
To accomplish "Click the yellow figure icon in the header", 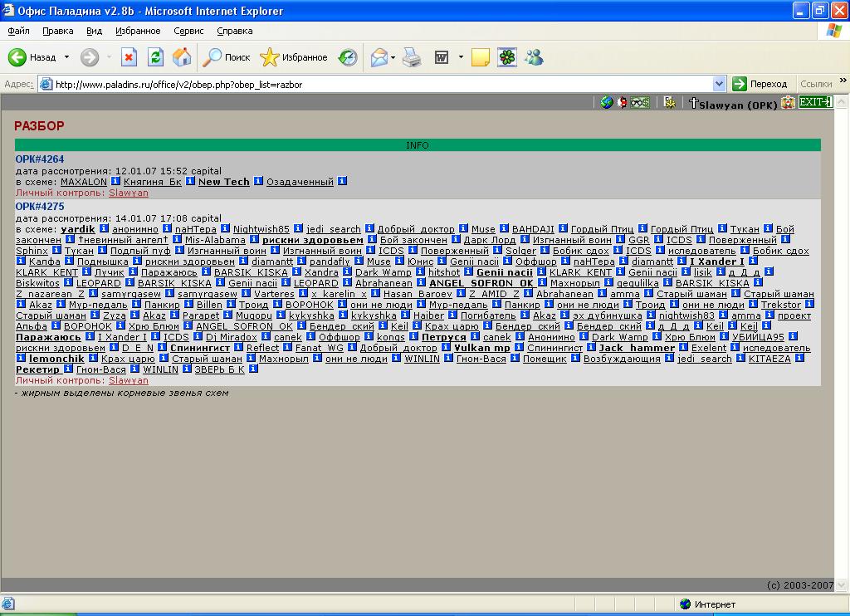I will coord(670,102).
